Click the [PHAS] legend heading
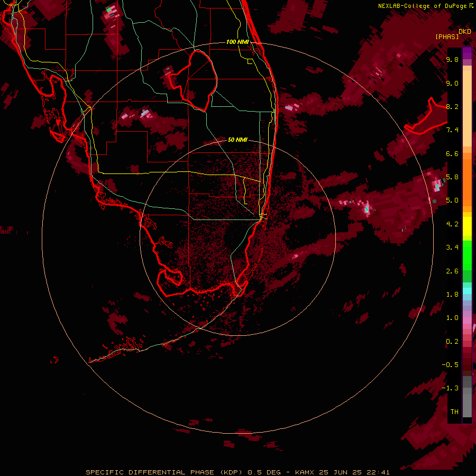This screenshot has width=476, height=476. 447,36
